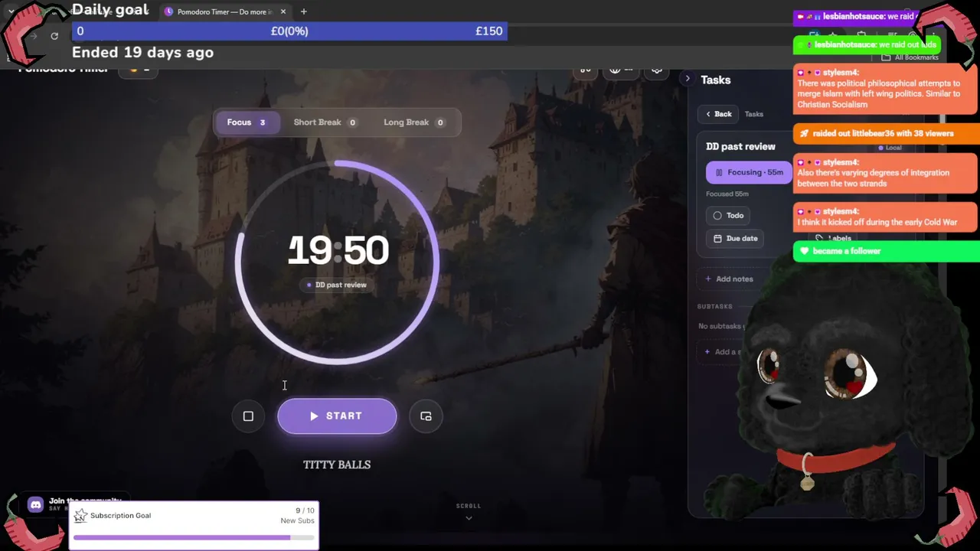
Task: Open All Bookmarks folder
Action: click(910, 57)
